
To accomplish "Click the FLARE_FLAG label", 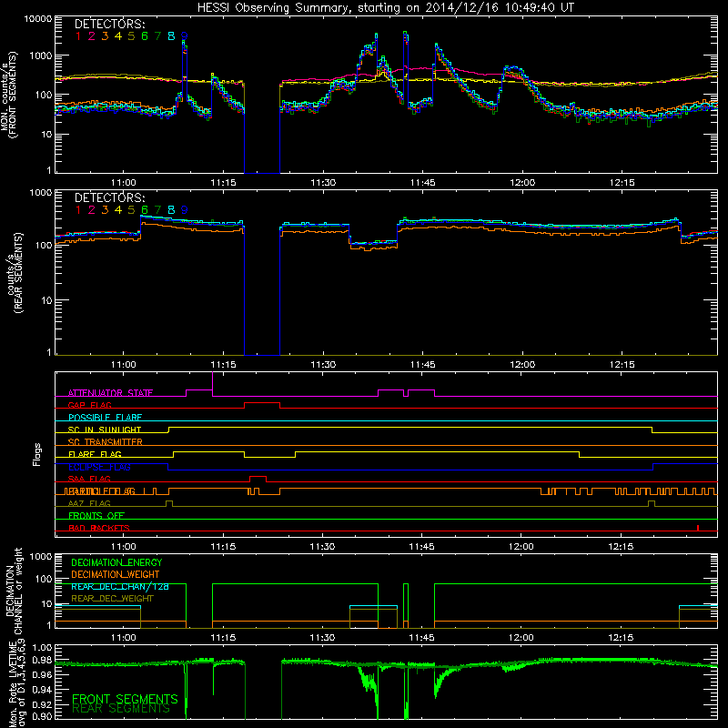I will (95, 454).
